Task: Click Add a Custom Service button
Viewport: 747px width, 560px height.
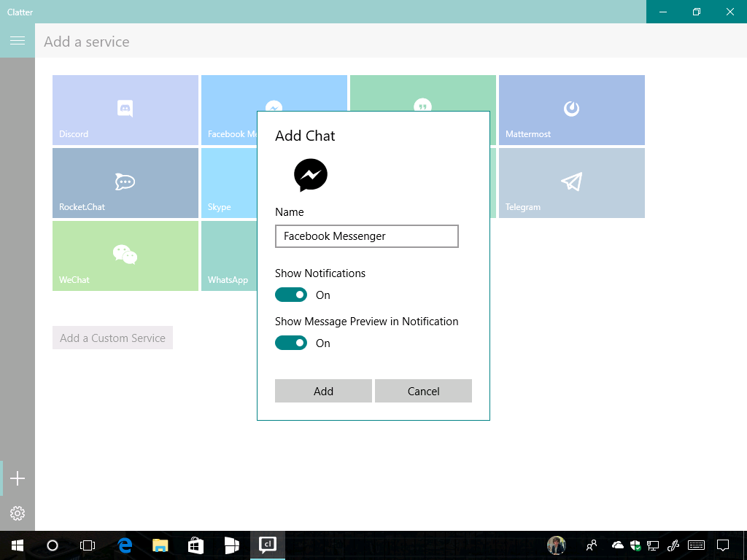Action: coord(112,338)
